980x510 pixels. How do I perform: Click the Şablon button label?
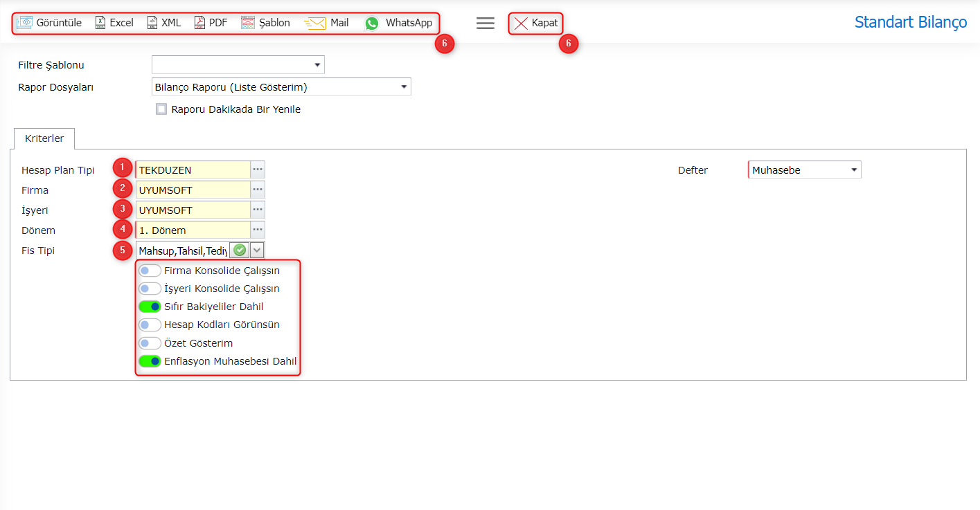click(x=275, y=23)
